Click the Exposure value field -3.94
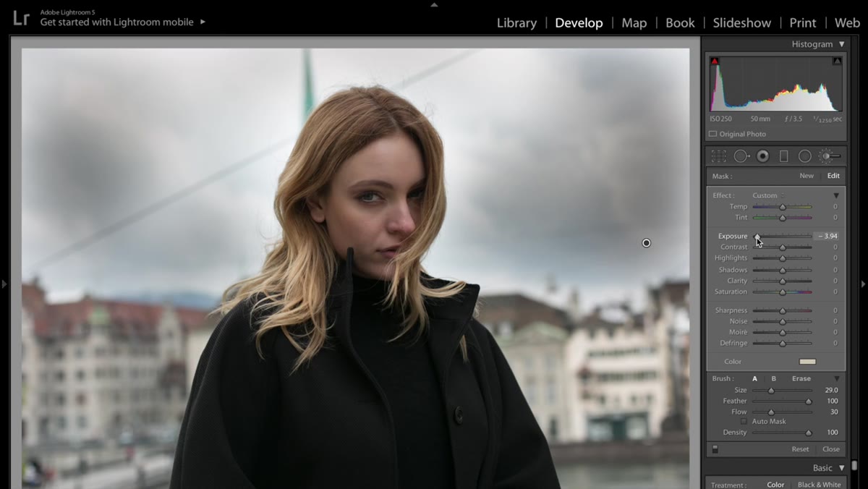Viewport: 868px width, 489px height. click(x=827, y=237)
